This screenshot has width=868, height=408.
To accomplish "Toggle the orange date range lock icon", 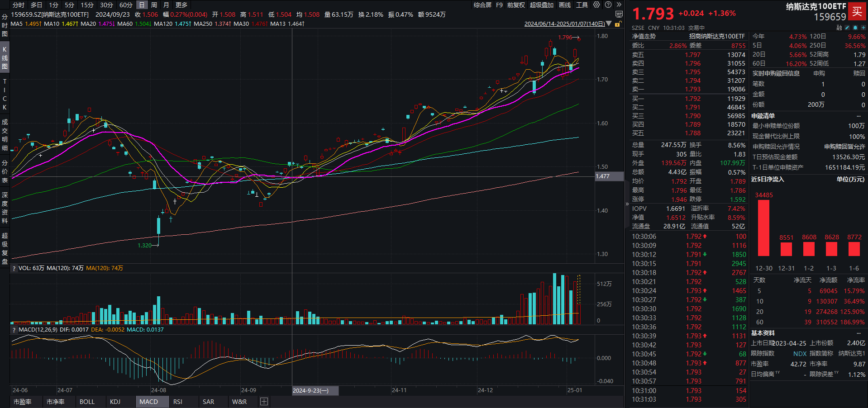I will 618,24.
